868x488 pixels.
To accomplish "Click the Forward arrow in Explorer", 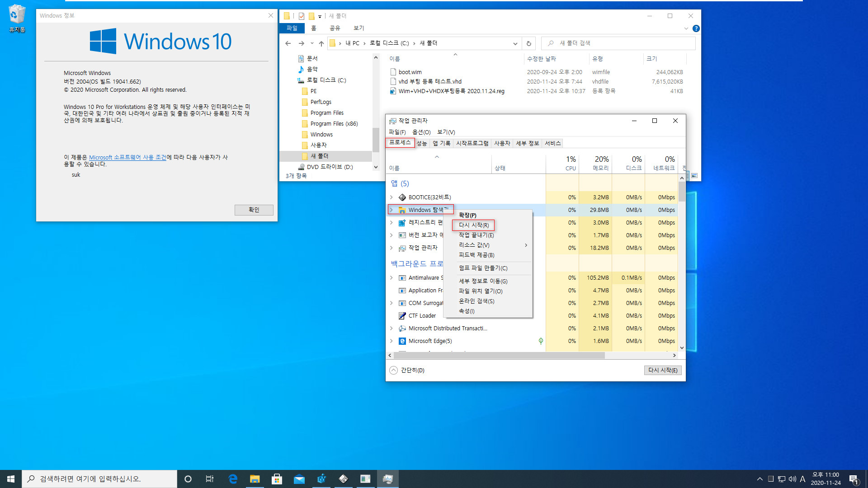I will 301,43.
